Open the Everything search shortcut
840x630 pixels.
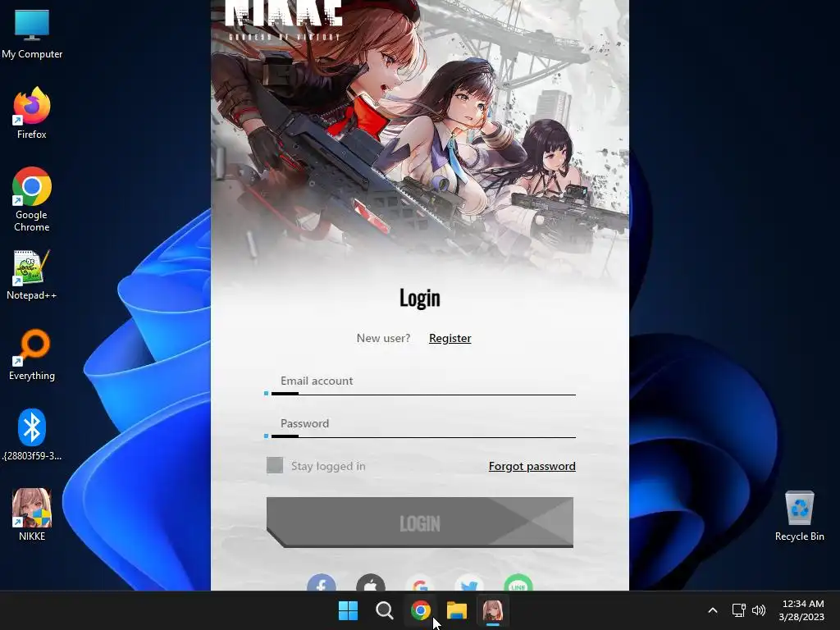[32, 354]
